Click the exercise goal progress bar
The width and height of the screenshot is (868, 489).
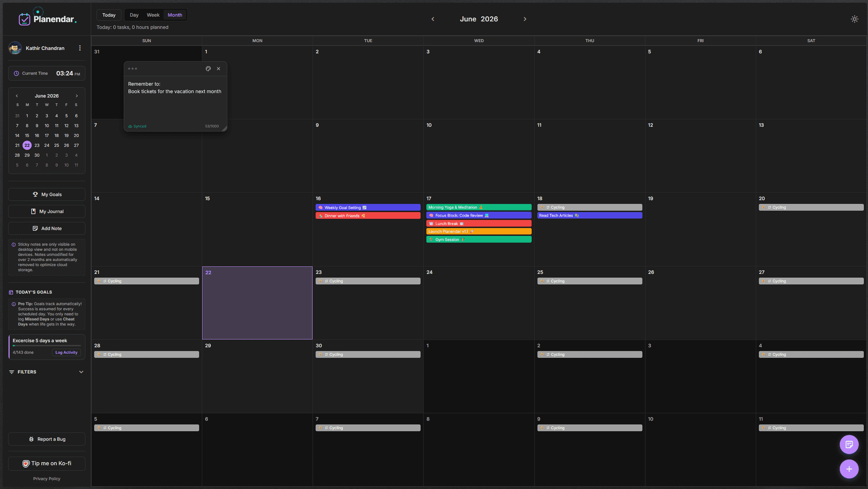[x=47, y=346]
